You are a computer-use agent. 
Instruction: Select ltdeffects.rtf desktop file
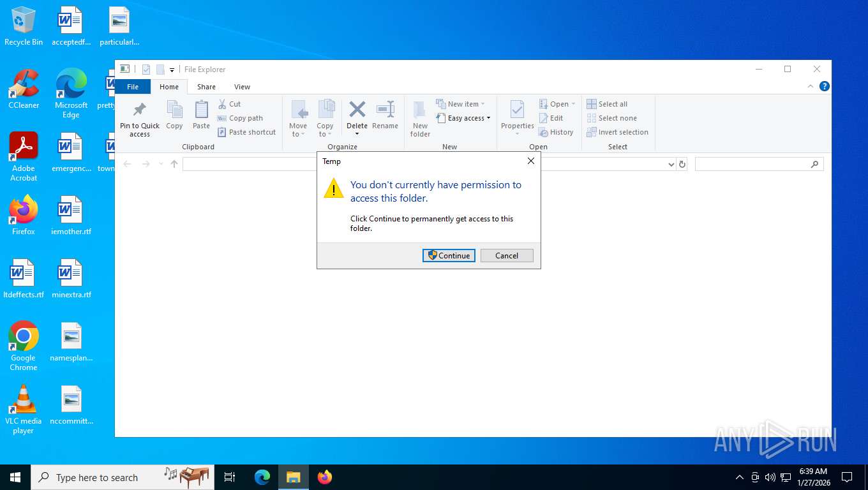pos(24,279)
